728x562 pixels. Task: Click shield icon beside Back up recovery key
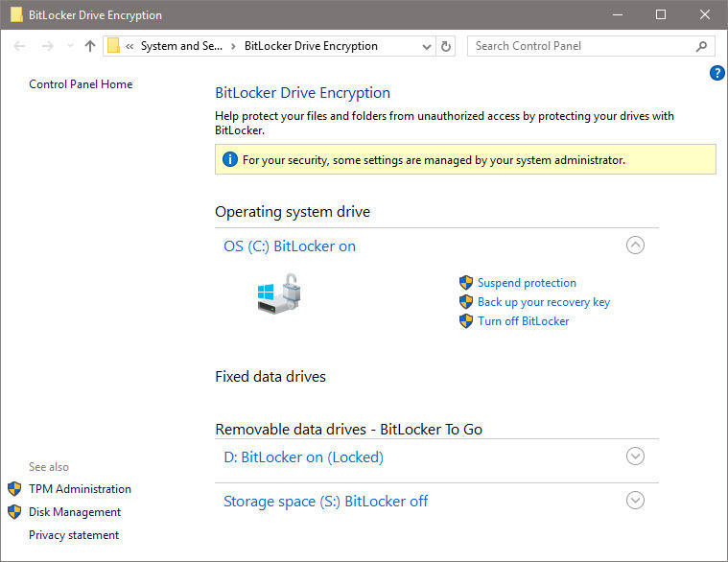click(x=466, y=302)
